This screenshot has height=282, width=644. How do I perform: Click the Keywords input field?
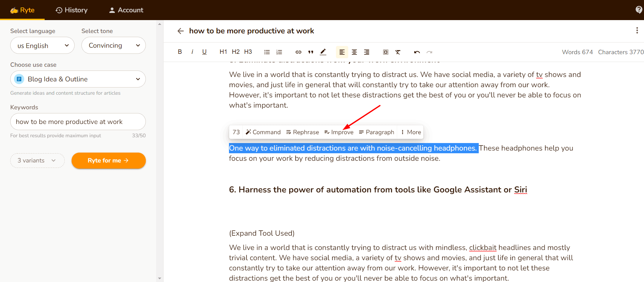[78, 122]
